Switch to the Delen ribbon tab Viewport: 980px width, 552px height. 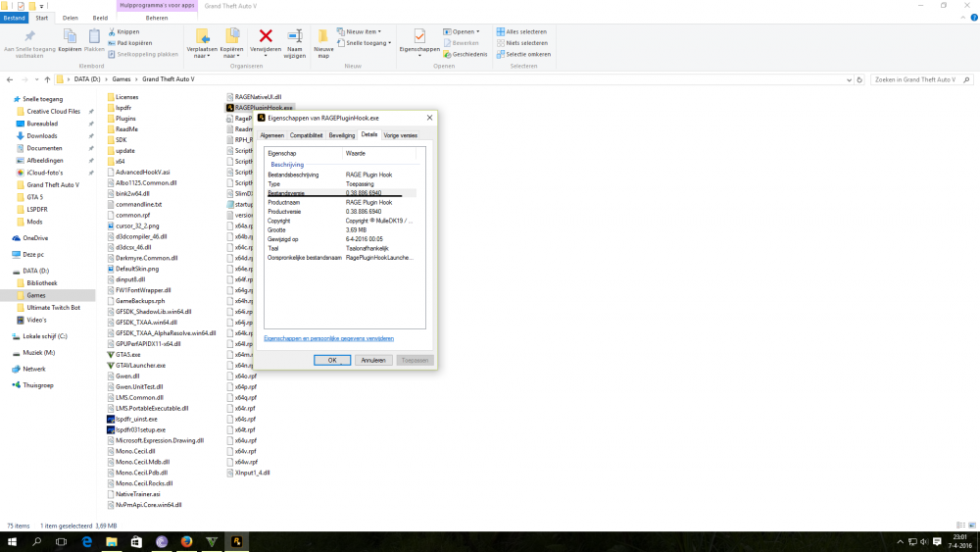70,18
